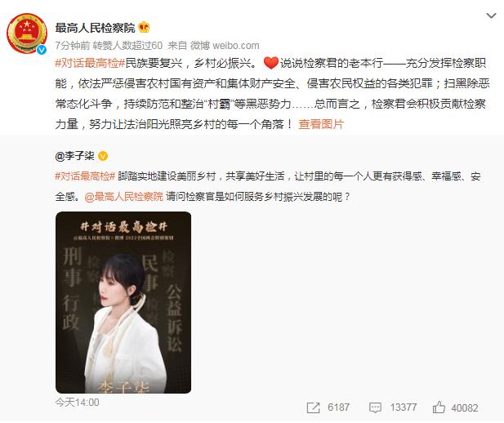Viewport: 504px width, 423px height.
Task: Click the crown member icon beside account name
Action: 144,27
